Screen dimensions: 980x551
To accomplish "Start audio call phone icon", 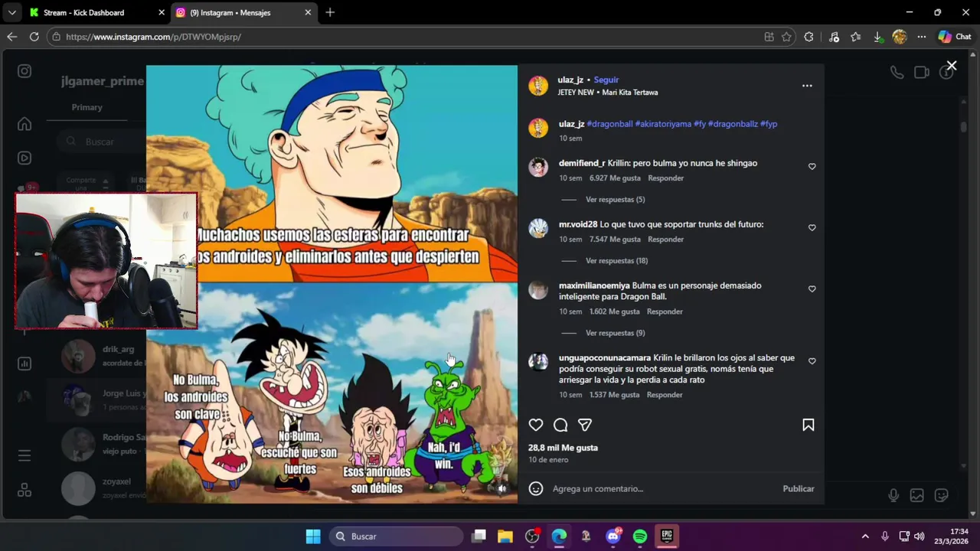I will point(897,73).
